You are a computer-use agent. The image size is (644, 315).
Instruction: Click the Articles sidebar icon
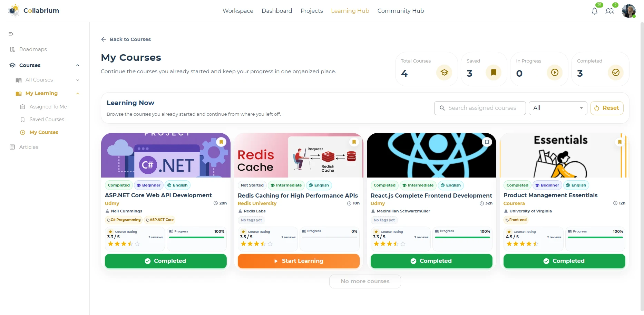coord(12,147)
